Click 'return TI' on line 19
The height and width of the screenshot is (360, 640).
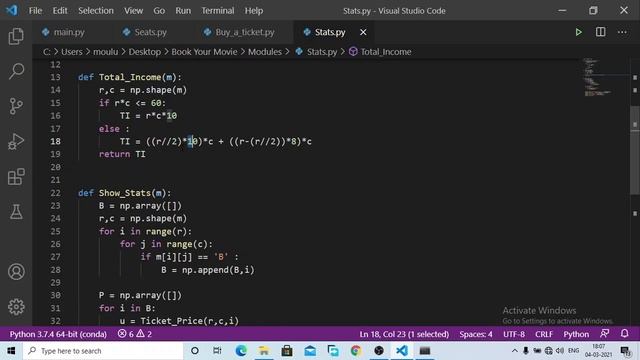122,154
